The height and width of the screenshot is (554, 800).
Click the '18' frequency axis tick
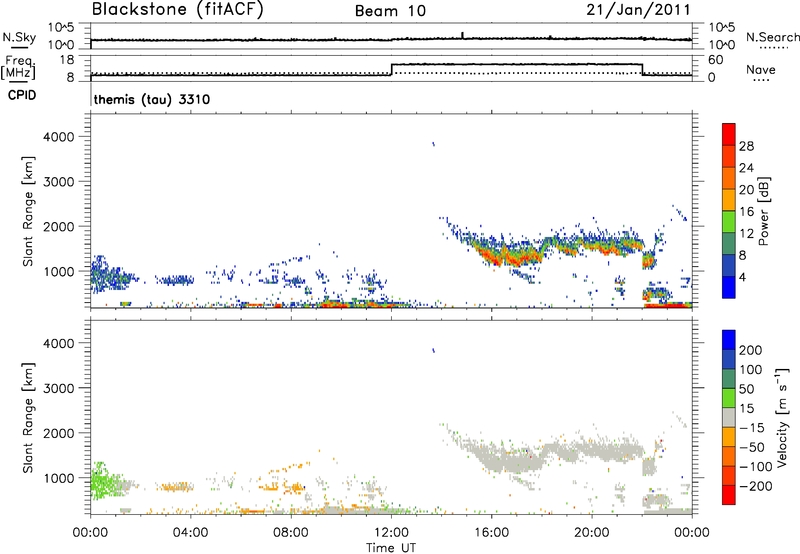[66, 60]
